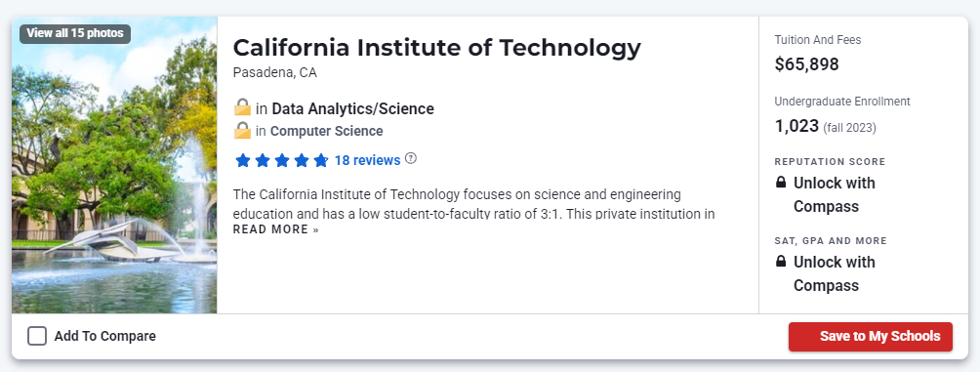Click the lock icon beside Computer Science
This screenshot has height=372, width=980.
point(242,131)
